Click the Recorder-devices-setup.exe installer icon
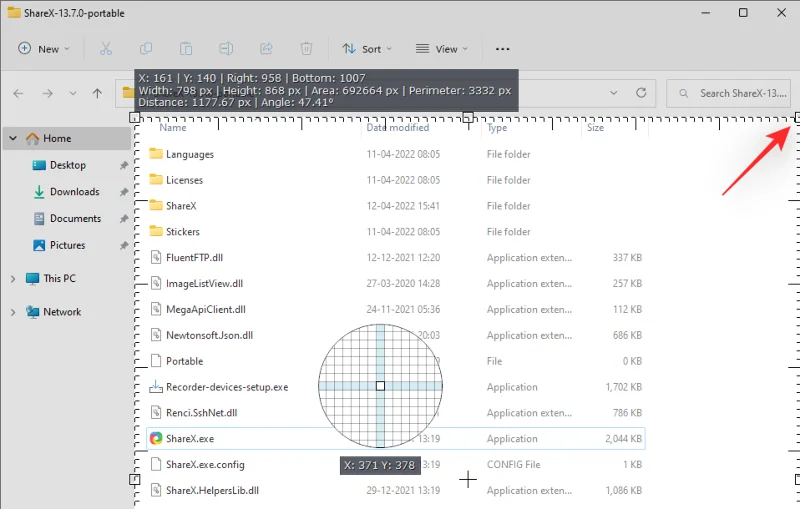This screenshot has width=800, height=509. click(x=156, y=387)
